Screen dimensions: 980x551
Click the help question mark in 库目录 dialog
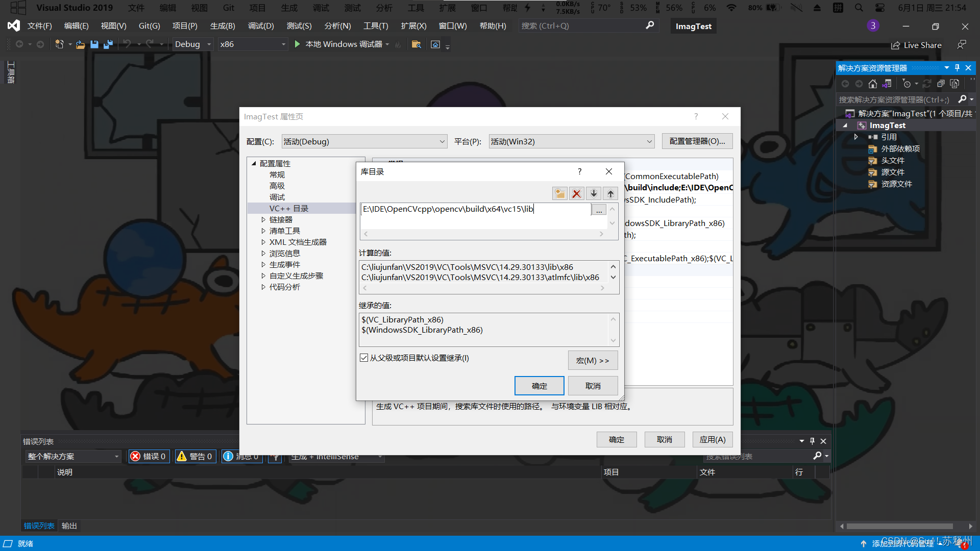coord(579,171)
